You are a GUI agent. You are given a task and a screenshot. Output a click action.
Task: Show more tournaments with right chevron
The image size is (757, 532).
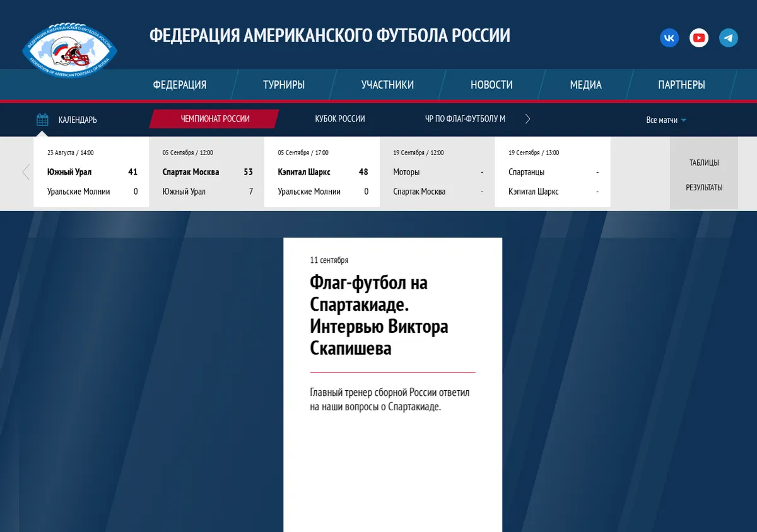coord(528,119)
